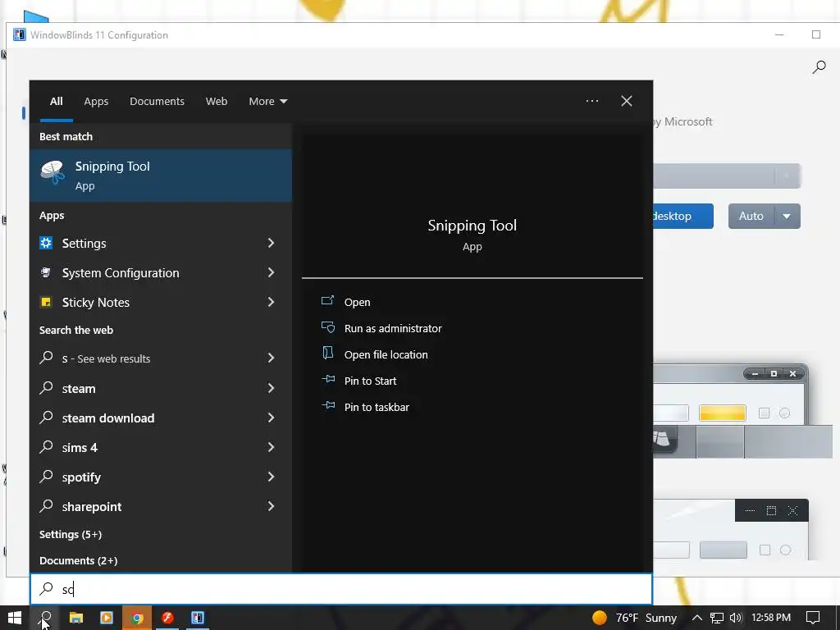
Task: Click the magnifier icon beside steam suggestion
Action: point(47,387)
